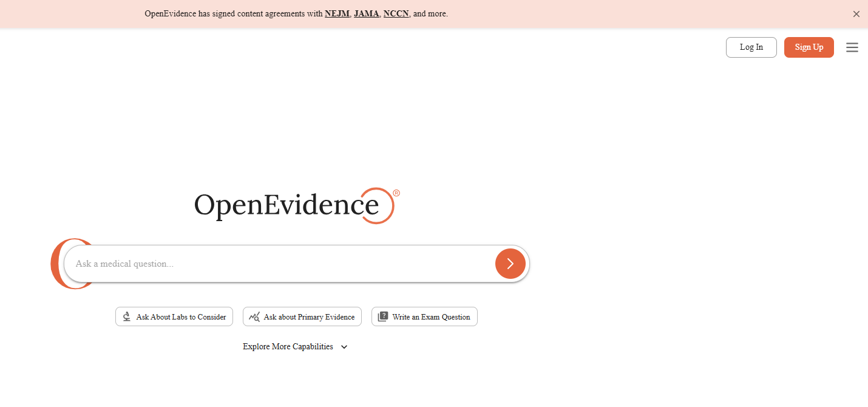
Task: Click the OpenEvidence logo
Action: pos(287,205)
